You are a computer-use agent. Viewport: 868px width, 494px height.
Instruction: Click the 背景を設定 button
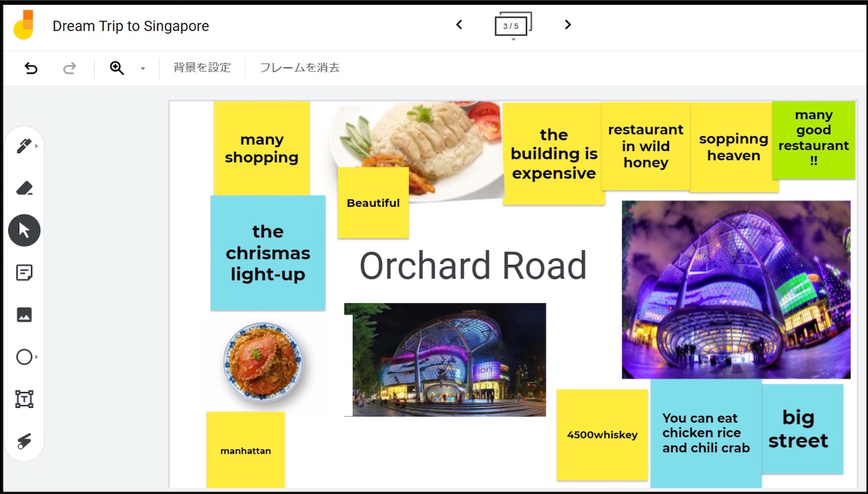pyautogui.click(x=202, y=68)
